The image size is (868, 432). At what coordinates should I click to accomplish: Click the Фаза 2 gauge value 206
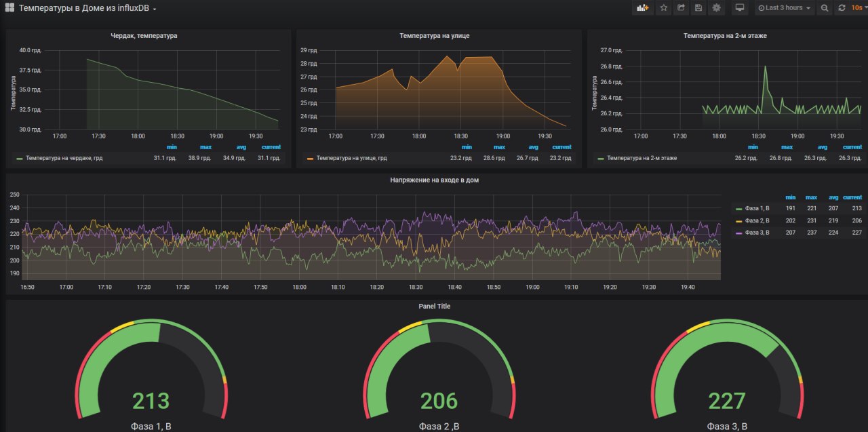tap(439, 401)
